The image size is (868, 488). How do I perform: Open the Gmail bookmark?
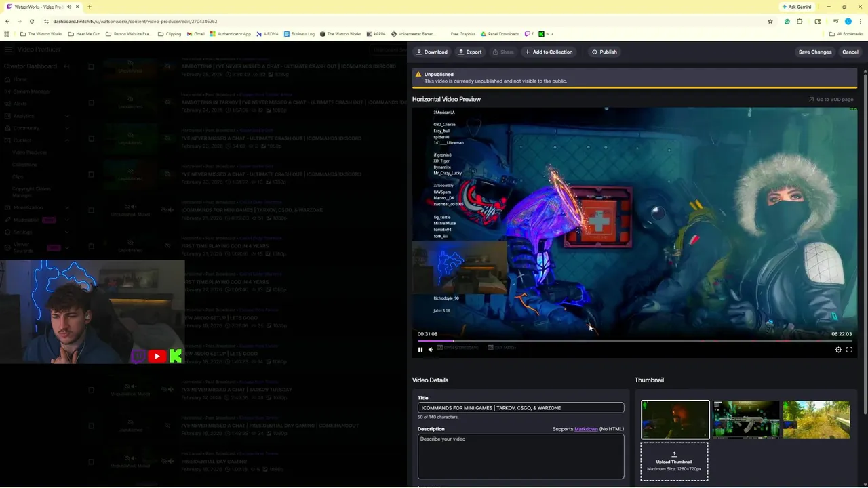tap(196, 34)
